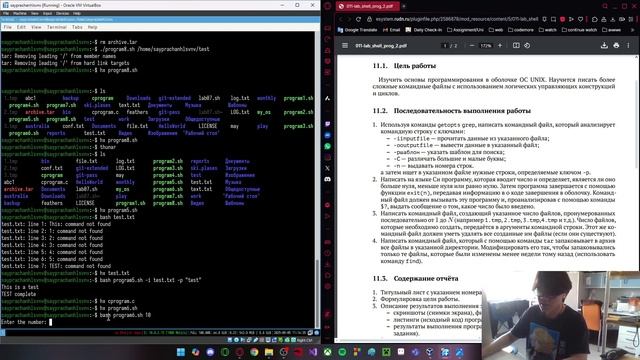Viewport: 640px width, 360px height.
Task: Open VirtualBox Input menu
Action: (47, 13)
